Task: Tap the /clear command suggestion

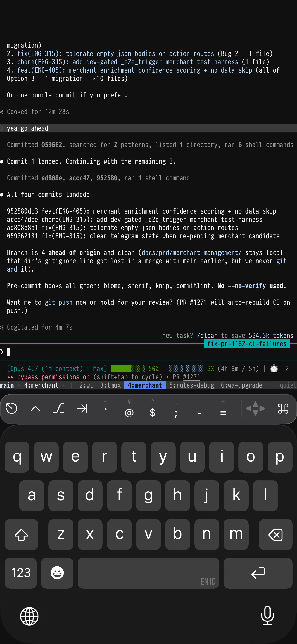Action: pos(207,336)
